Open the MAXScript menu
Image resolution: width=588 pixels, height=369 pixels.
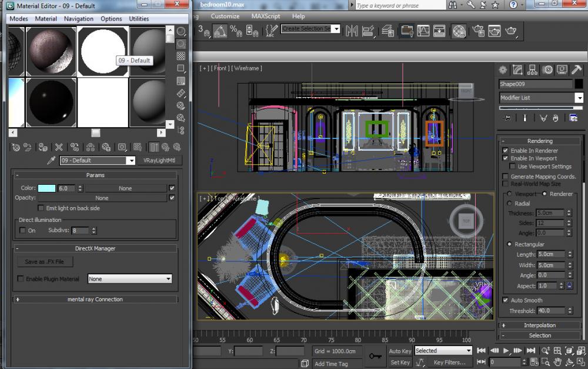point(266,16)
